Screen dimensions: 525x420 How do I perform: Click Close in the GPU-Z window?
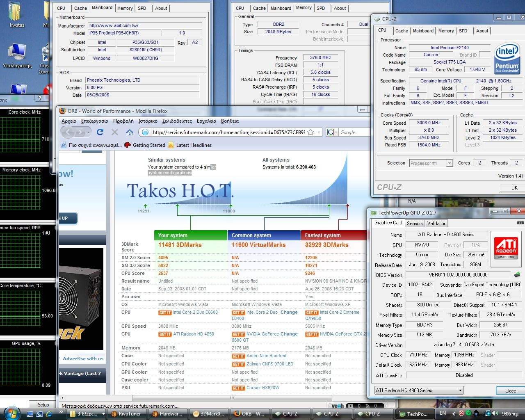tap(510, 390)
